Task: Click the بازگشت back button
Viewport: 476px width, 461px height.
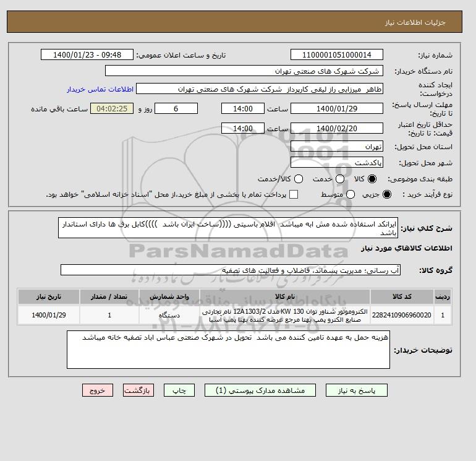Action: coord(138,390)
